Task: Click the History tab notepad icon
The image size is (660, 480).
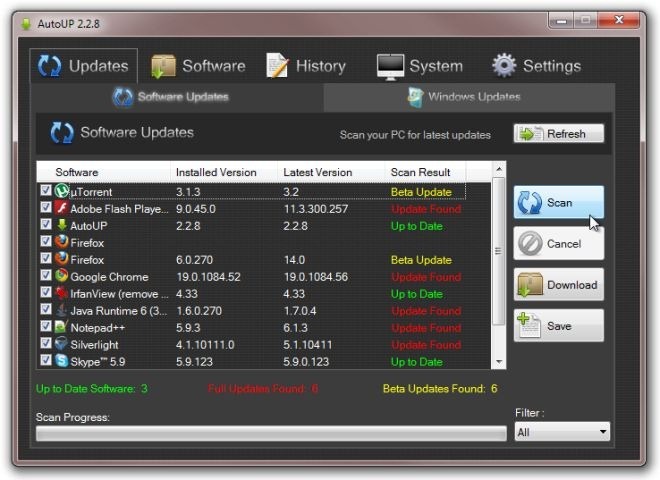Action: tap(277, 66)
